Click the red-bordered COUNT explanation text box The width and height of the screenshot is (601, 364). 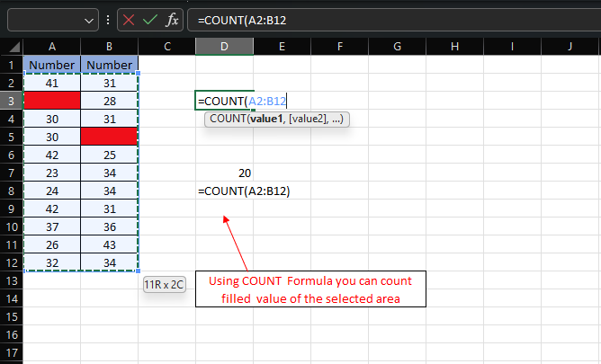point(310,289)
